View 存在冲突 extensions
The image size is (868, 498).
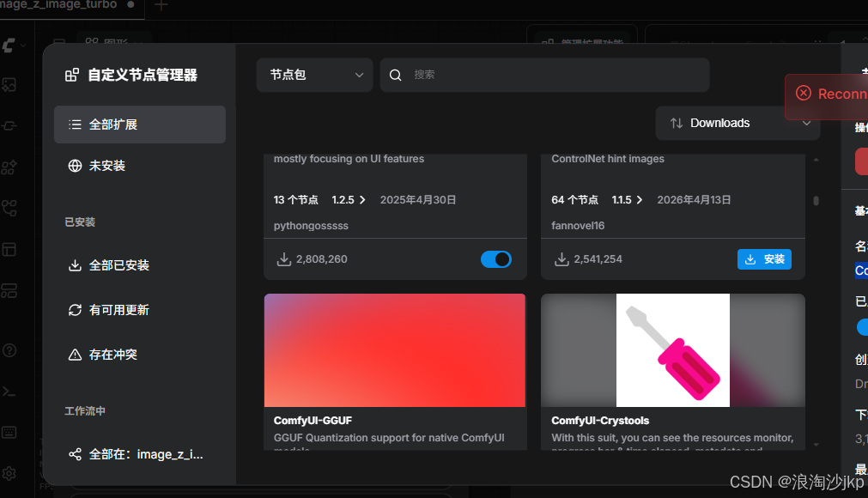coord(139,355)
